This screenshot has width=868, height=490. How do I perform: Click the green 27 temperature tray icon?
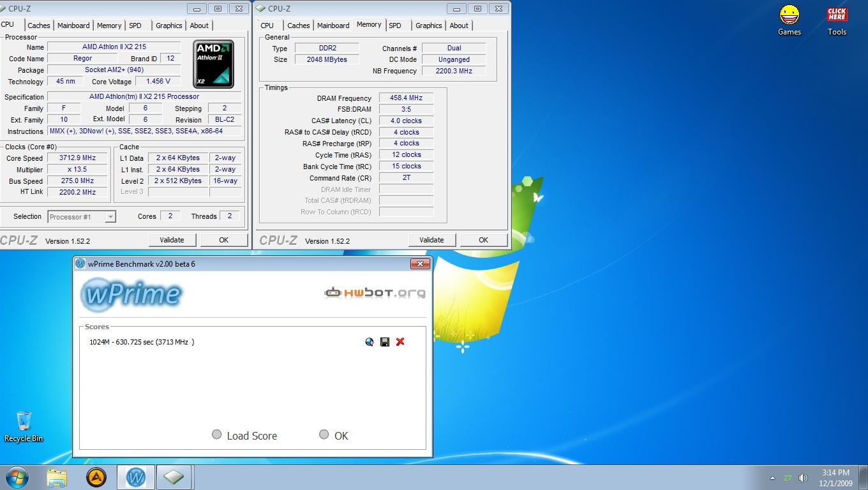(x=788, y=478)
